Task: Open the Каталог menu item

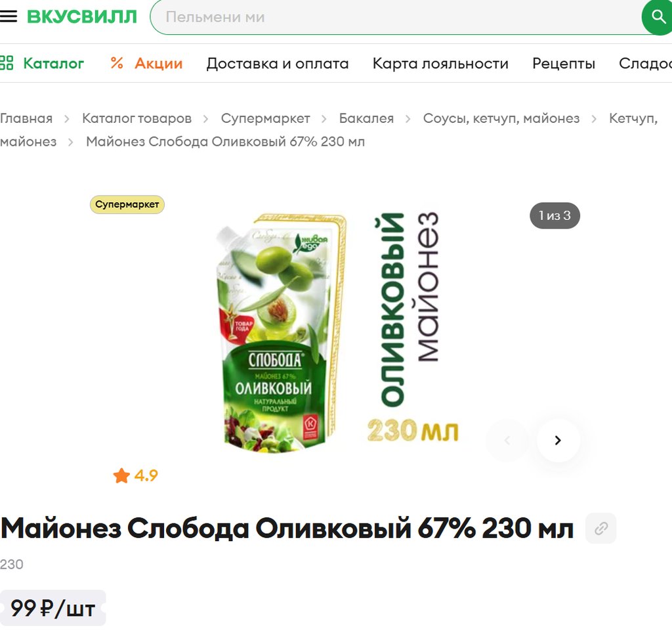Action: coord(54,64)
